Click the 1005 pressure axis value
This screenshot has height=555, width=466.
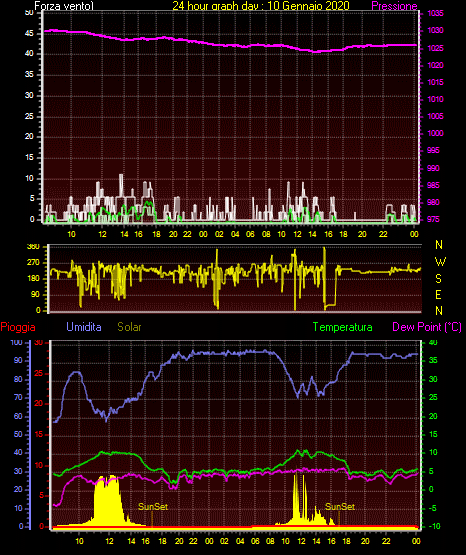point(435,116)
